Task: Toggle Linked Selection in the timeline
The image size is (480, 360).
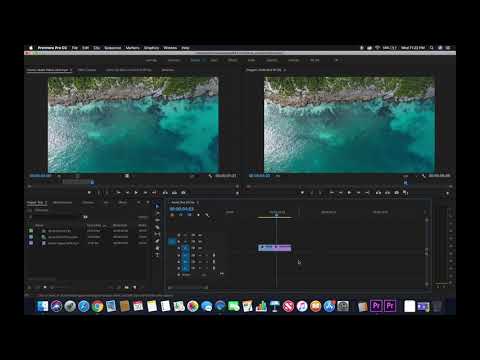Action: pos(189,215)
